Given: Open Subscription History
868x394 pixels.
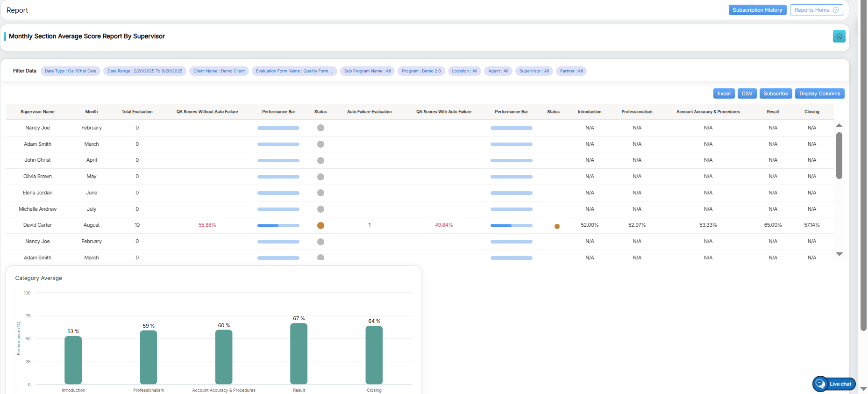Looking at the screenshot, I should pyautogui.click(x=757, y=10).
